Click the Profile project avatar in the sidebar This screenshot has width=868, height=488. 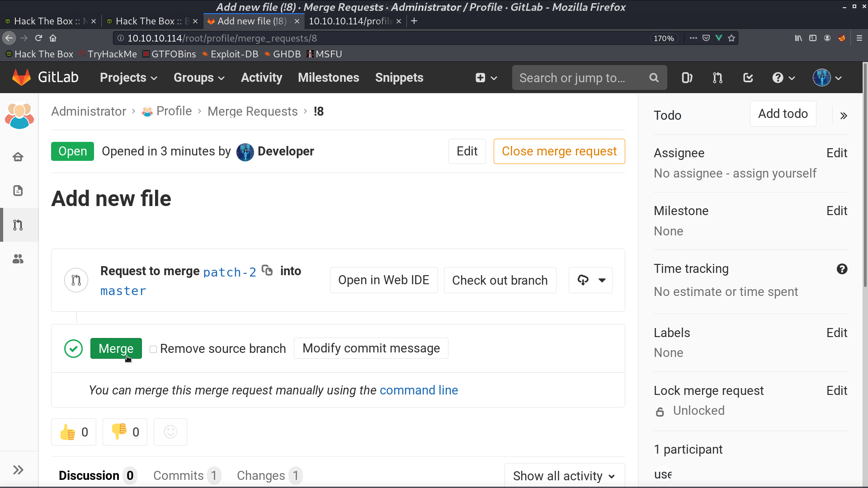tap(19, 116)
